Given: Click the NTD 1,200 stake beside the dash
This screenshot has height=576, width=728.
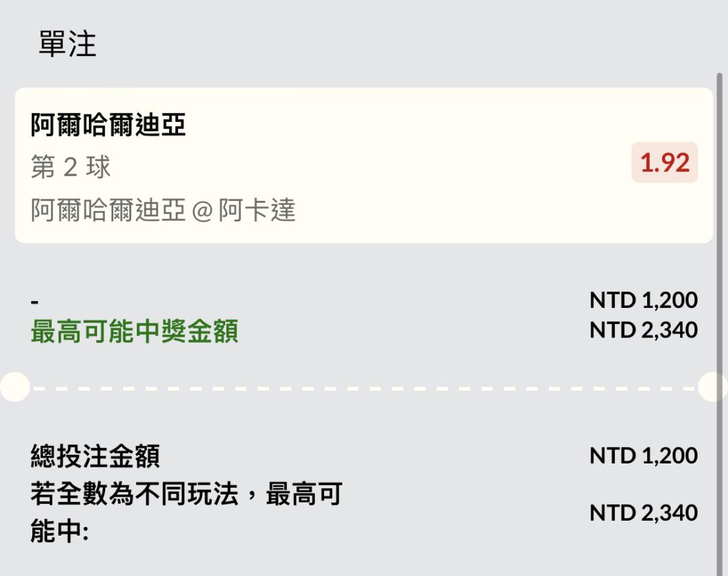Looking at the screenshot, I should 643,300.
